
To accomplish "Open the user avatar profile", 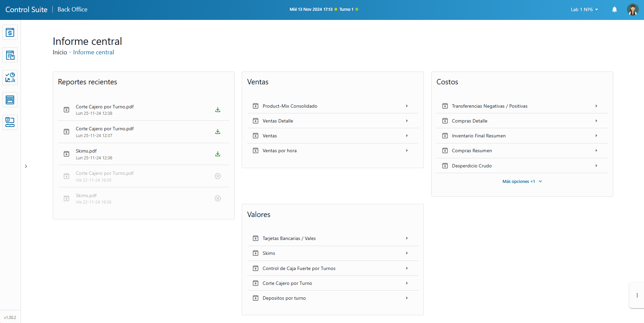I will point(632,9).
